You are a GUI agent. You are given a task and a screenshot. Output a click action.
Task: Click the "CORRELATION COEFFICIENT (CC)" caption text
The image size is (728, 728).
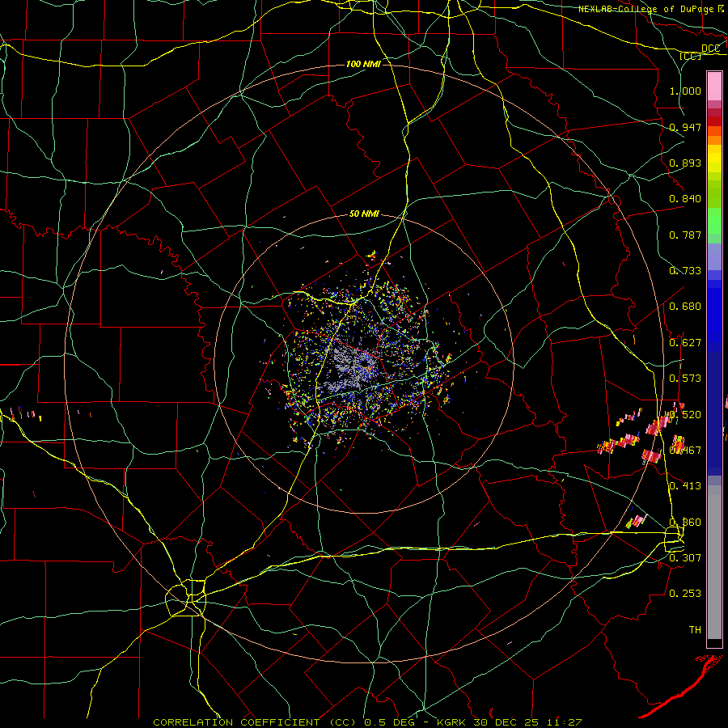(x=255, y=722)
